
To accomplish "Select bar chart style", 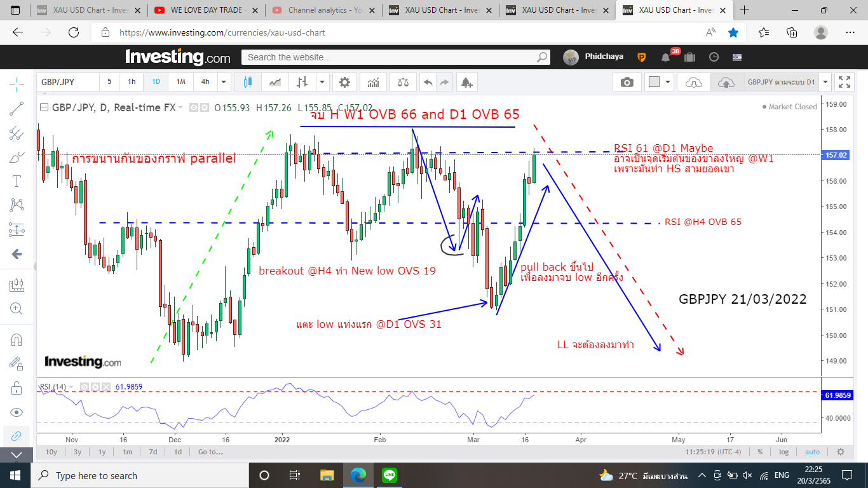I will point(302,82).
